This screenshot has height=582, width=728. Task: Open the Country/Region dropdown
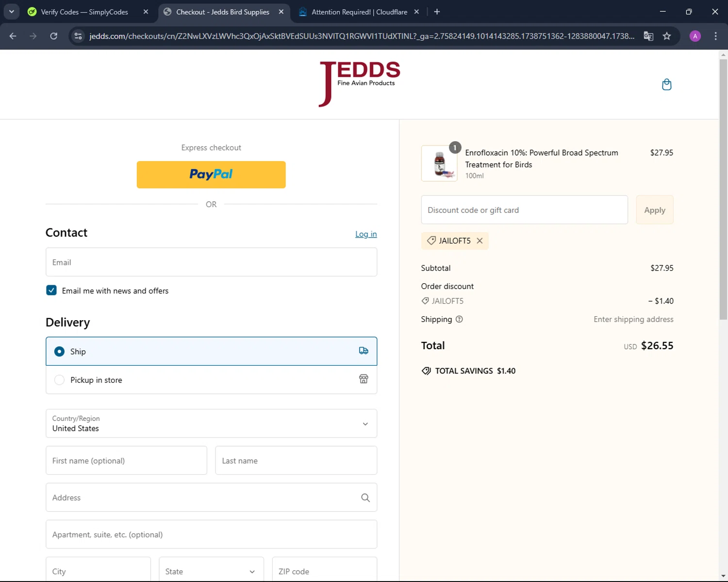tap(211, 423)
